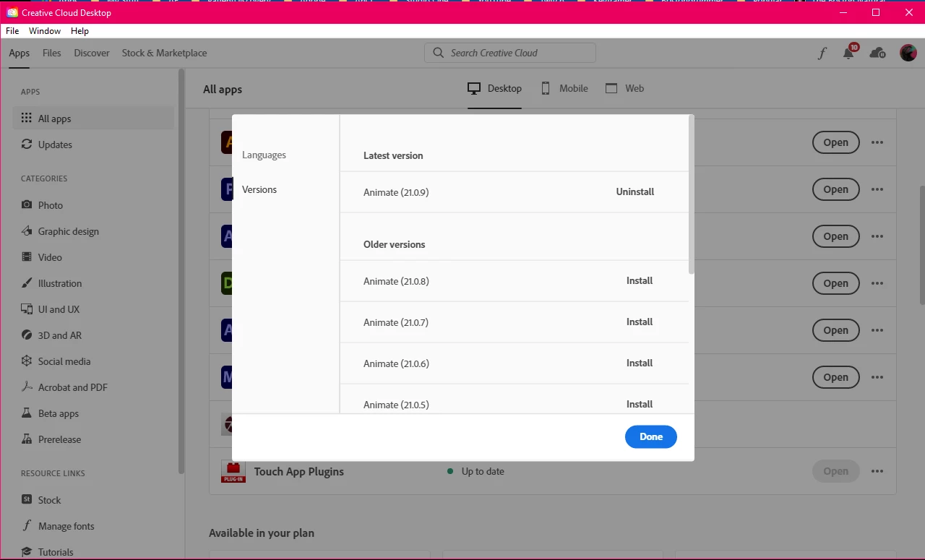Click the Illustration brush icon in the sidebar
Viewport: 925px width, 560px height.
[27, 283]
